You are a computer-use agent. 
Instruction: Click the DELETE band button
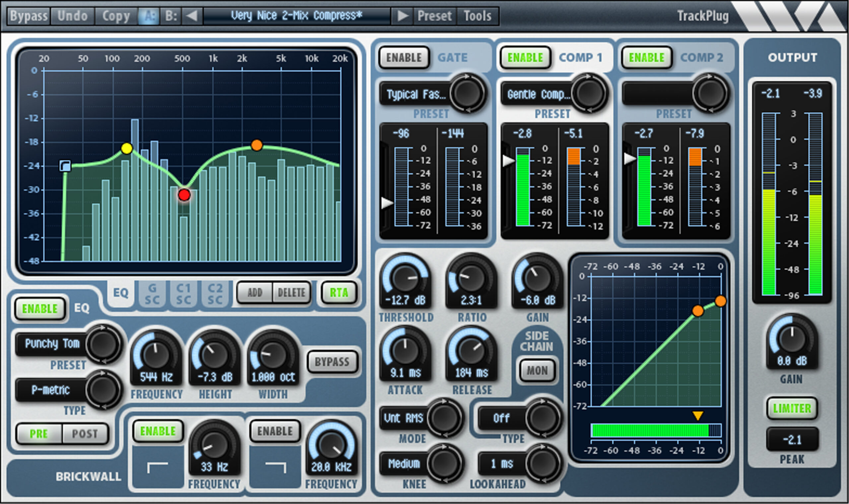pos(291,292)
